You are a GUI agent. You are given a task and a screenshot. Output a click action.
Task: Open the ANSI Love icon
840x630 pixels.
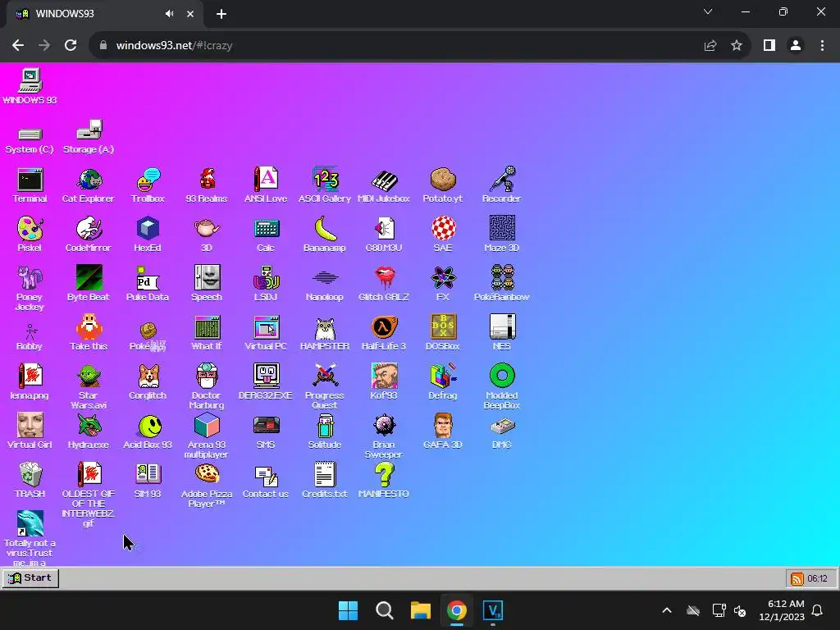click(x=266, y=185)
